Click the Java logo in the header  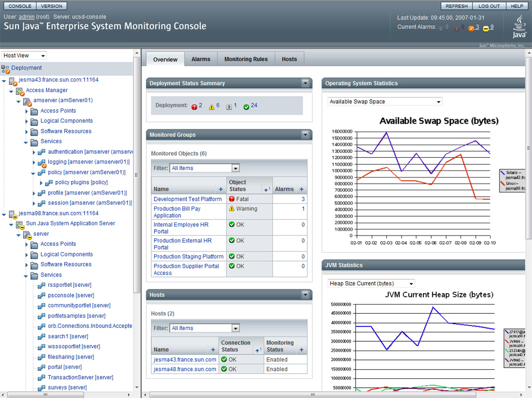(519, 27)
